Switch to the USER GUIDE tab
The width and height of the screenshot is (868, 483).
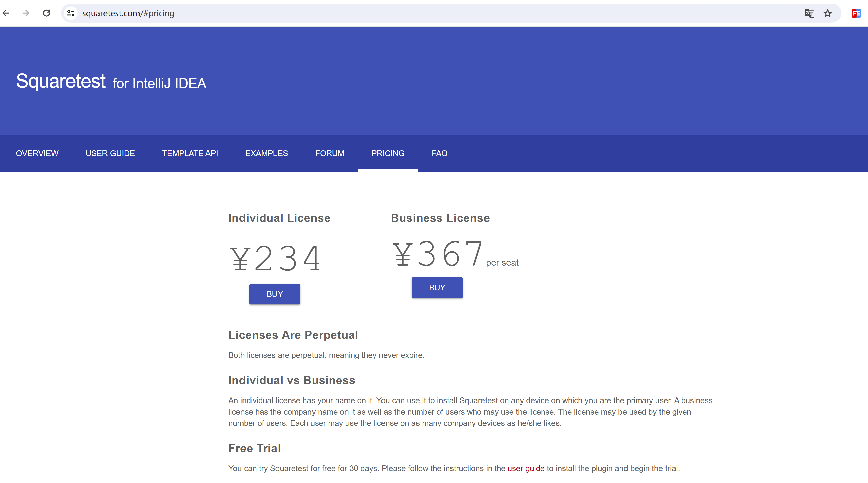(x=110, y=153)
